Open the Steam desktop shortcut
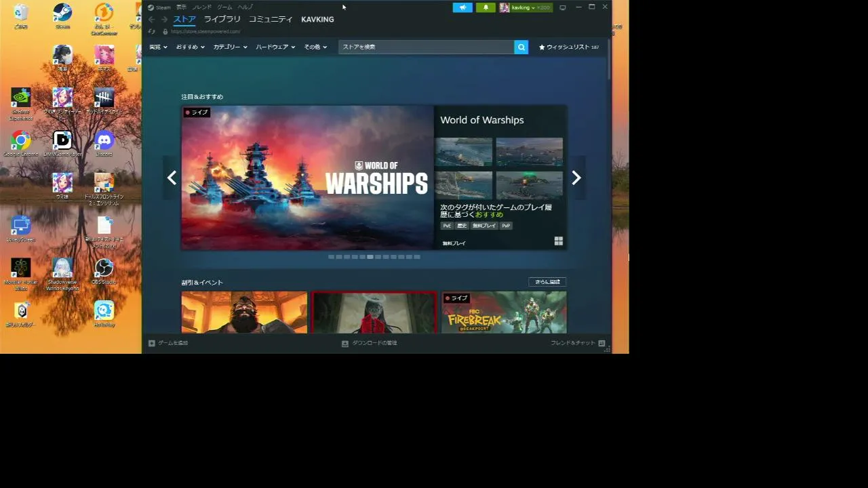This screenshot has width=868, height=488. tap(62, 16)
